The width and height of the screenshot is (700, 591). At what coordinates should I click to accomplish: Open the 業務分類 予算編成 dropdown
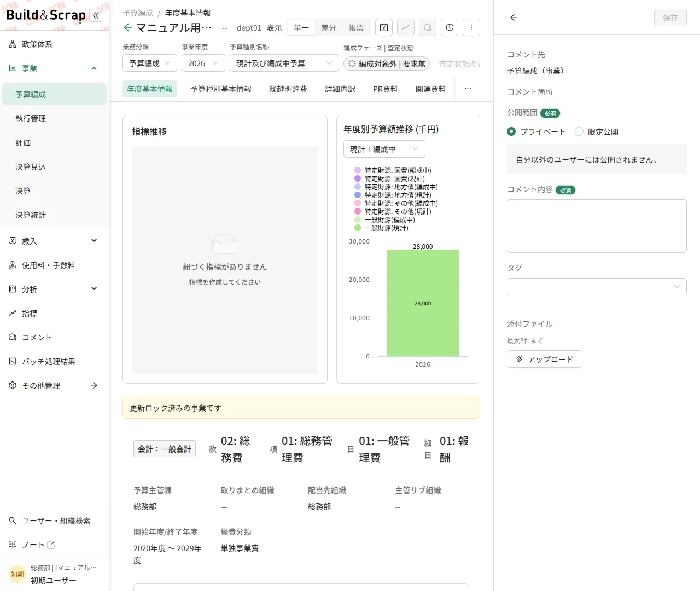[150, 63]
